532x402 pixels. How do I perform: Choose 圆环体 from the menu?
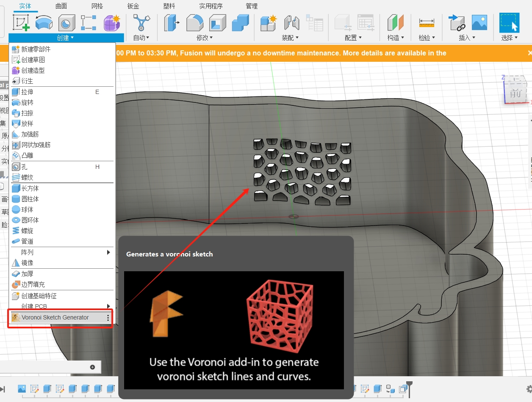pos(62,220)
